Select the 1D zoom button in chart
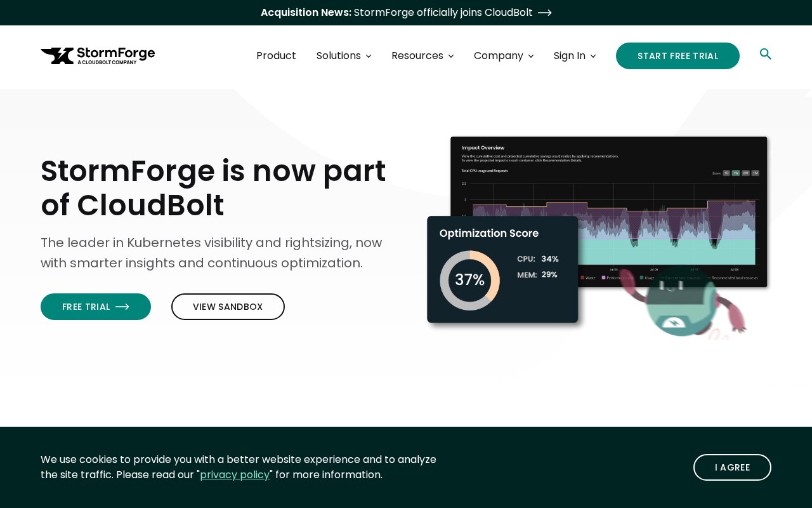Screen dimensions: 812x508 coord(726,173)
